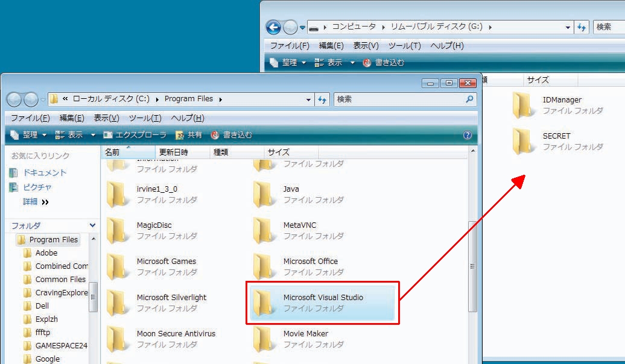This screenshot has height=364, width=625.
Task: Open ファイル(F) menu in Program Files window
Action: point(30,118)
